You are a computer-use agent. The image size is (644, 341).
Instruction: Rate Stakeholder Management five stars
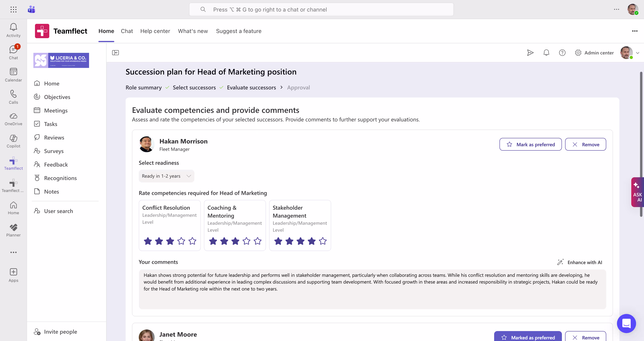pos(323,241)
